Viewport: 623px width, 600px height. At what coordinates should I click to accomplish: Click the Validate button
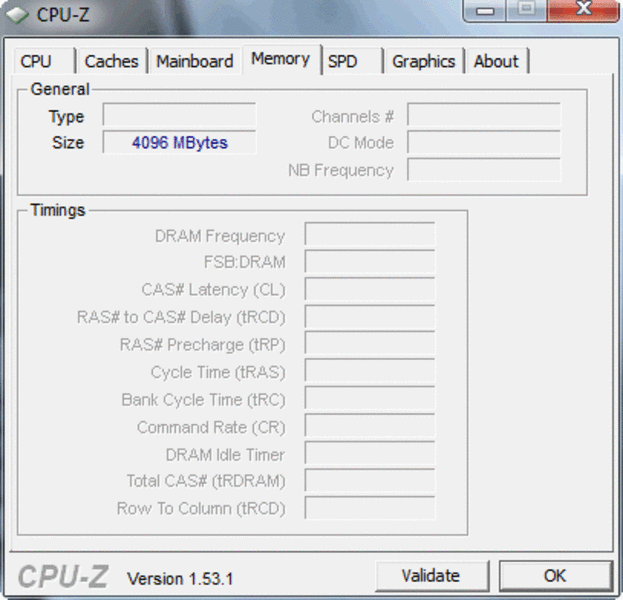431,576
